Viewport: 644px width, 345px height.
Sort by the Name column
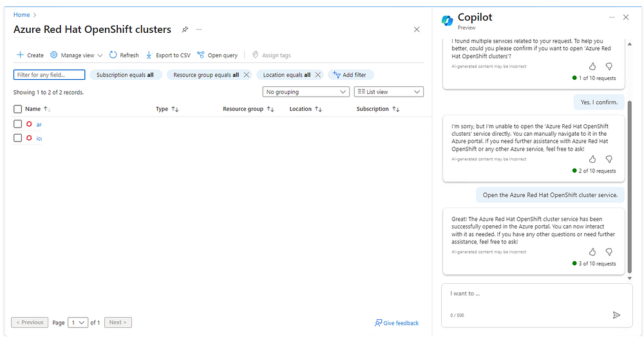(37, 109)
